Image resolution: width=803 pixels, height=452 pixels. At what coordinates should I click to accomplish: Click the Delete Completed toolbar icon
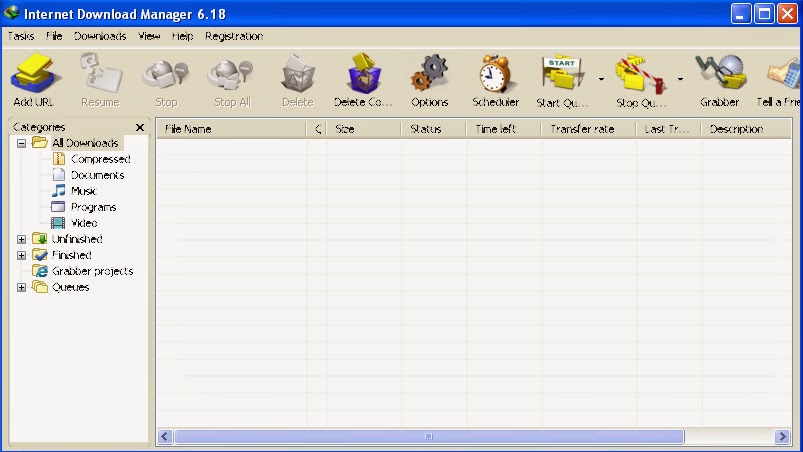point(363,75)
